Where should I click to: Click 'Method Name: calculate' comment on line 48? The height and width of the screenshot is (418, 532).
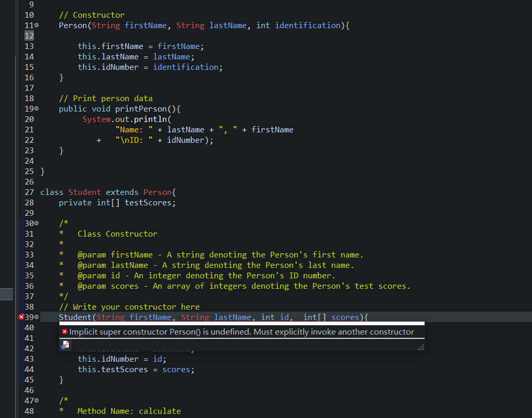(x=129, y=411)
